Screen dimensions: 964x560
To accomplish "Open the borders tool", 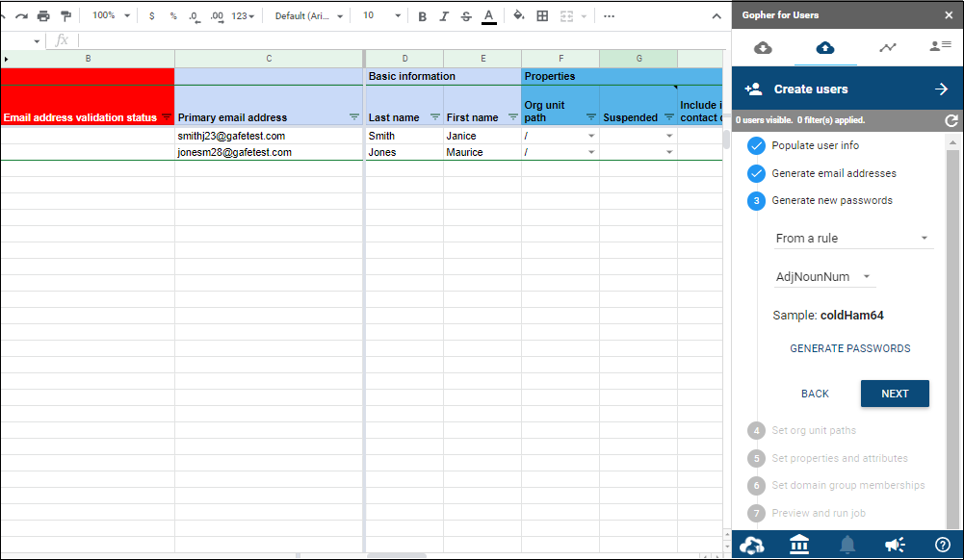I will click(x=543, y=16).
